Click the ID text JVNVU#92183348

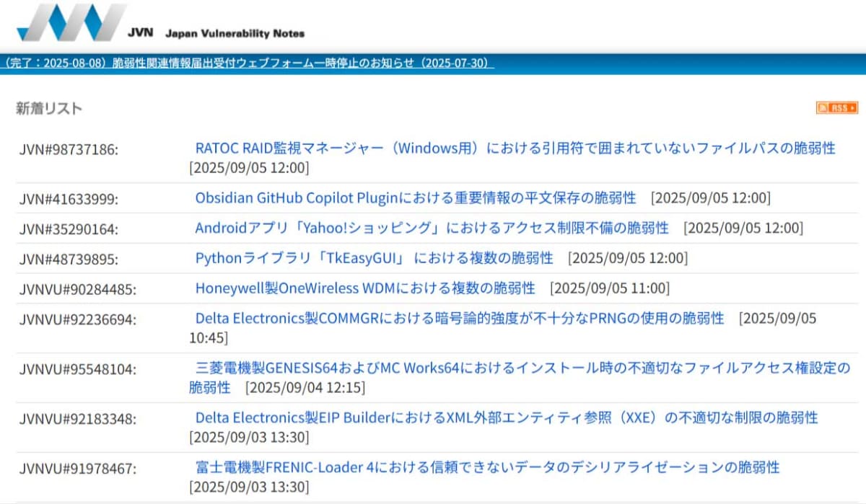[77, 419]
